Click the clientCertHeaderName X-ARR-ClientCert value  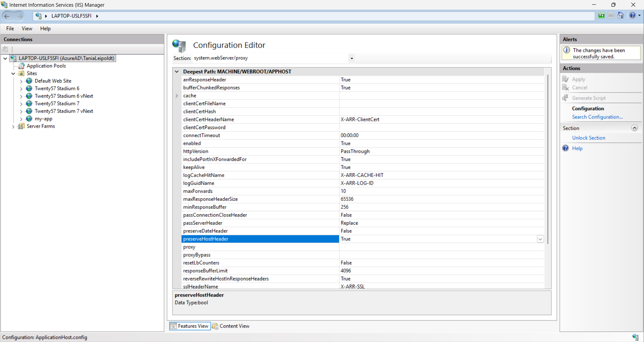pos(360,119)
